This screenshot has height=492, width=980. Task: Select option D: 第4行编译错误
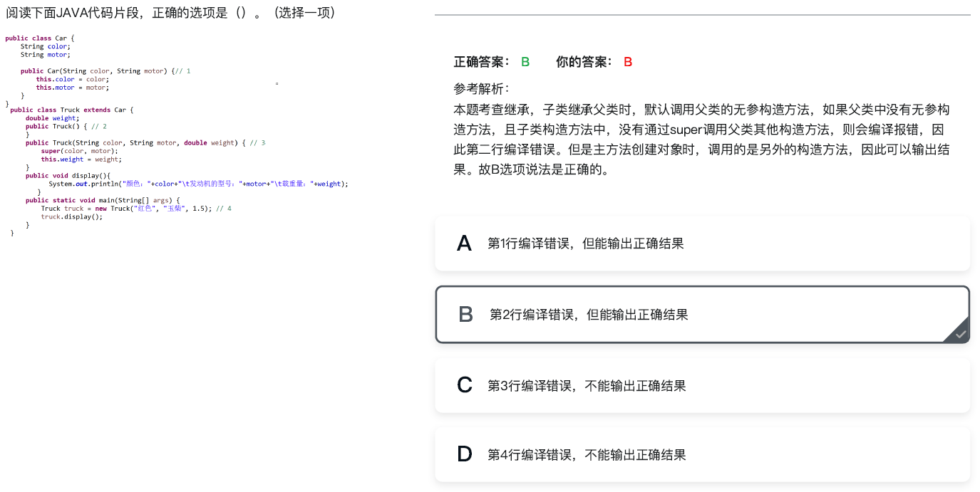(702, 454)
